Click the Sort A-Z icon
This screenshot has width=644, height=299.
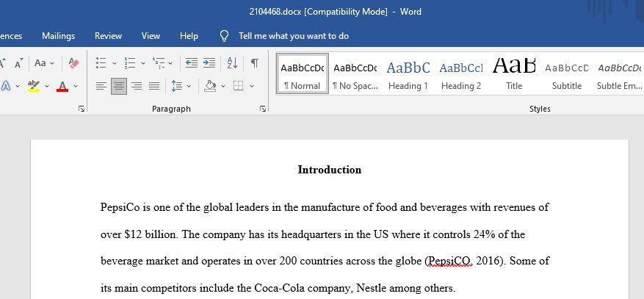(x=233, y=63)
